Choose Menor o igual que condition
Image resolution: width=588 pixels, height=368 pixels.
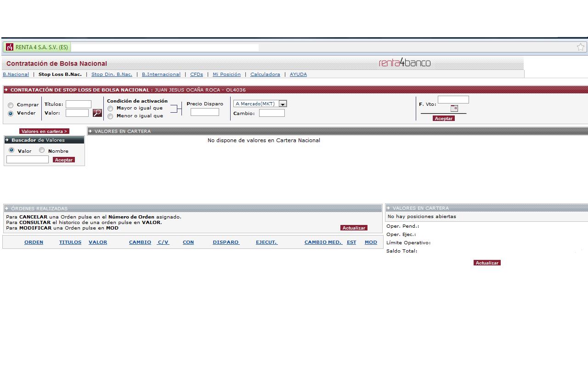(x=110, y=116)
